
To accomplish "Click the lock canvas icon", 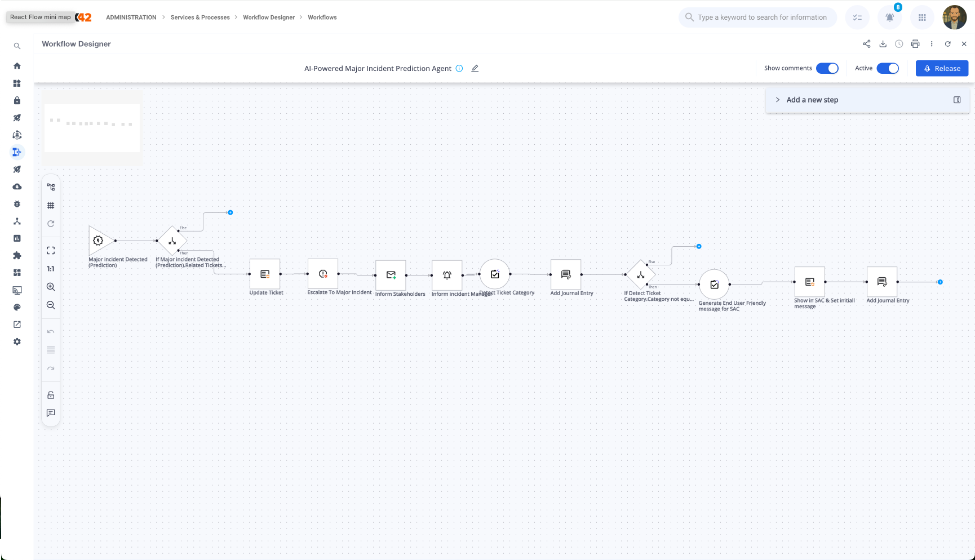I will (x=51, y=395).
